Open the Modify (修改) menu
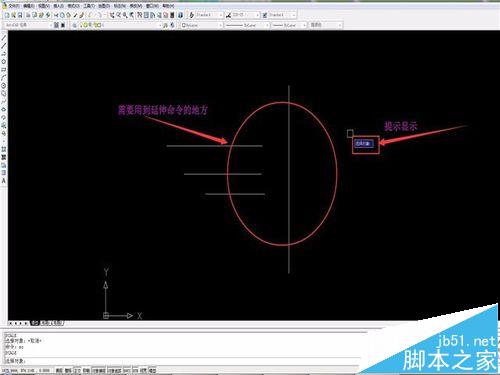The height and width of the screenshot is (375, 500). pos(135,6)
